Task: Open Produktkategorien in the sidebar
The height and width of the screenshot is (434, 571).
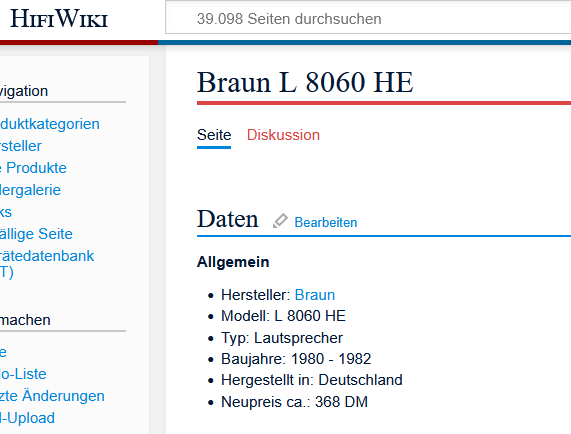Action: (50, 124)
